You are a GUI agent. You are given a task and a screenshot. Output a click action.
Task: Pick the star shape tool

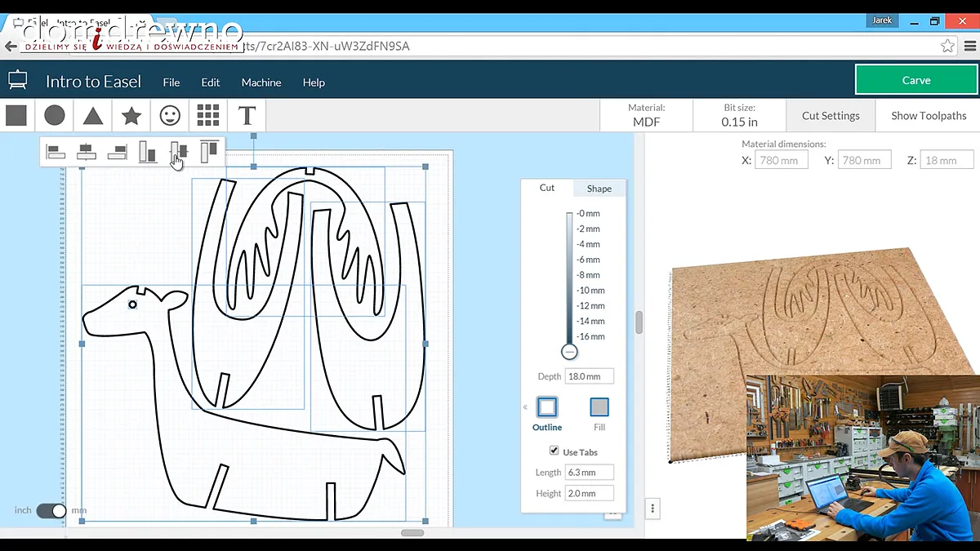coord(131,115)
